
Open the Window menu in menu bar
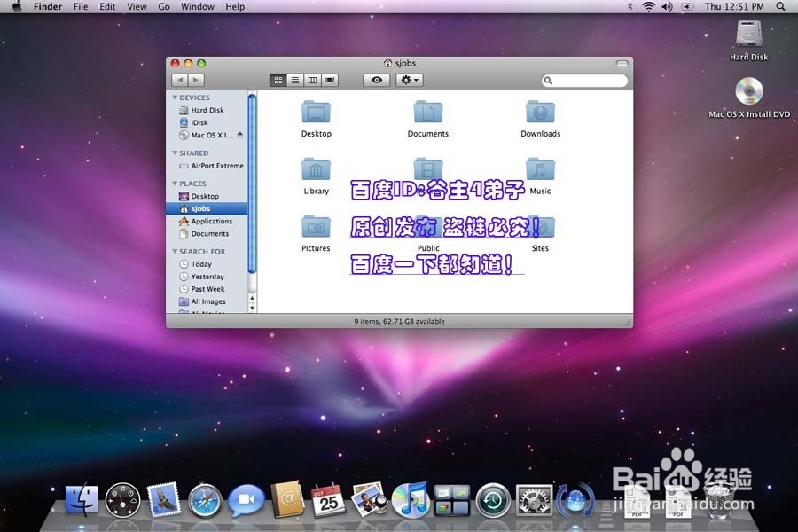coord(197,6)
